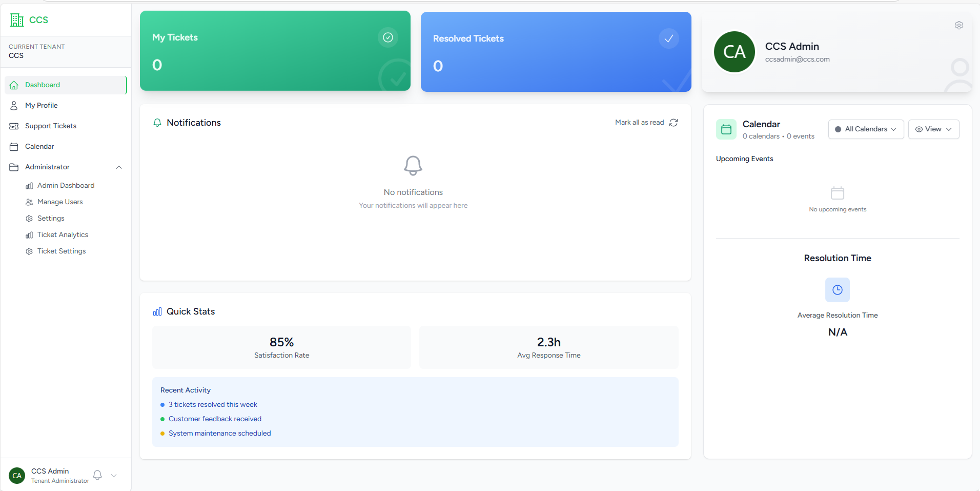
Task: Click the settings gear in the top right corner
Action: click(959, 25)
